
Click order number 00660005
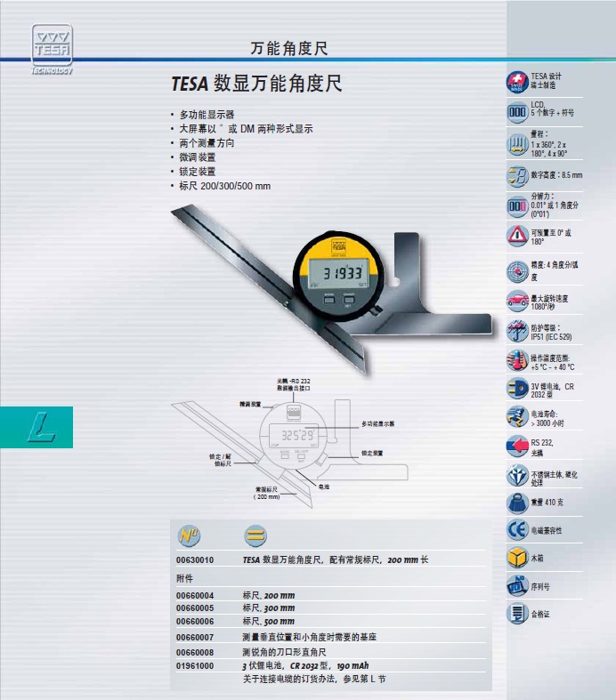pos(195,608)
